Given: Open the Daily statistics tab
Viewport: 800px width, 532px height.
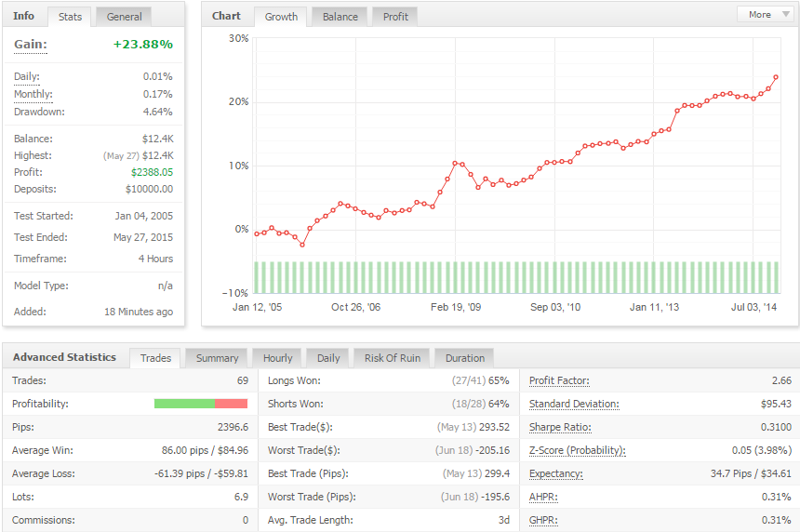Looking at the screenshot, I should 328,358.
